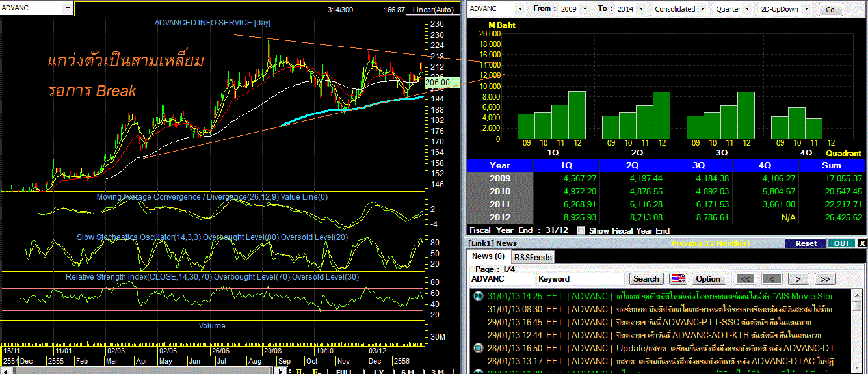
Task: Open the Consolidated statement type dropdown
Action: (x=701, y=9)
